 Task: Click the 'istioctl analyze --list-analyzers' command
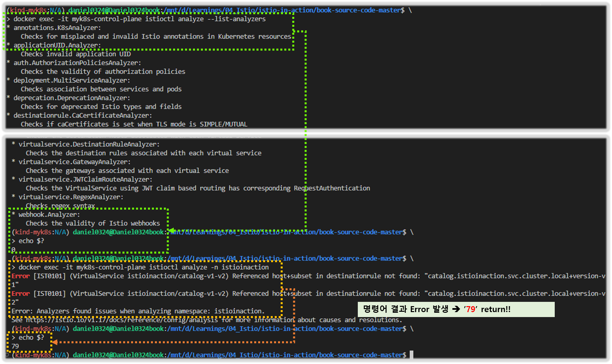205,19
